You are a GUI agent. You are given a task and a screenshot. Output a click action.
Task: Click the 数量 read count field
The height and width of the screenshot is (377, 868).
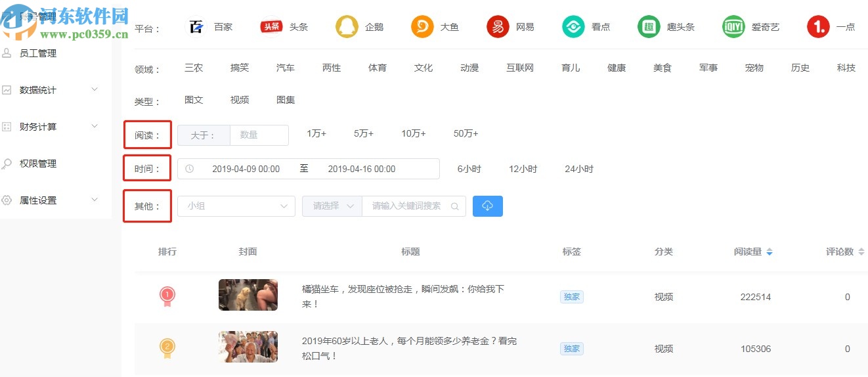(259, 135)
